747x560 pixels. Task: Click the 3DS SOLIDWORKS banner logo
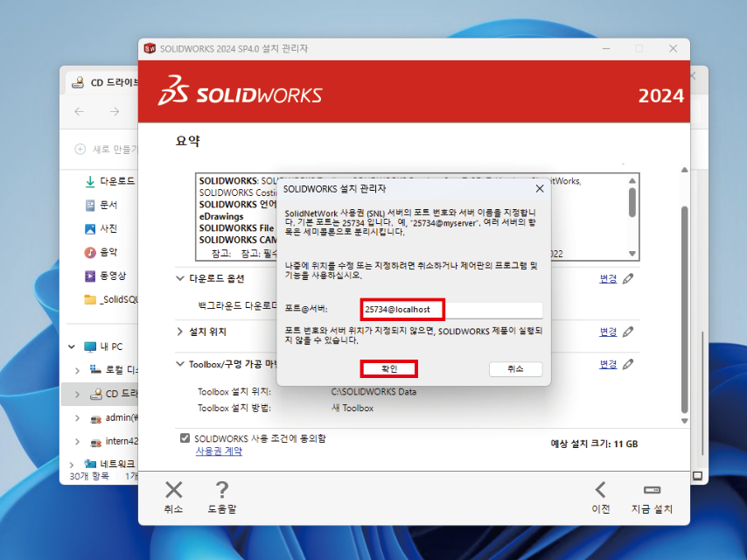click(240, 90)
